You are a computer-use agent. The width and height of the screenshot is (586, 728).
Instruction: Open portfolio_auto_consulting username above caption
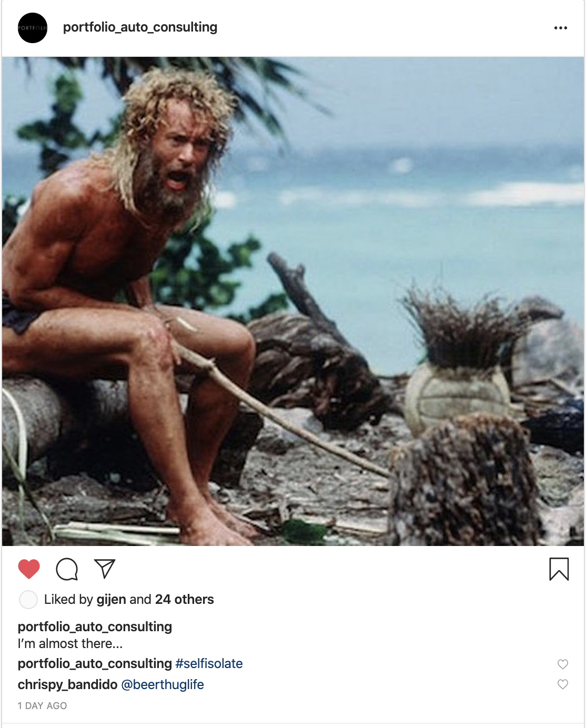point(95,627)
